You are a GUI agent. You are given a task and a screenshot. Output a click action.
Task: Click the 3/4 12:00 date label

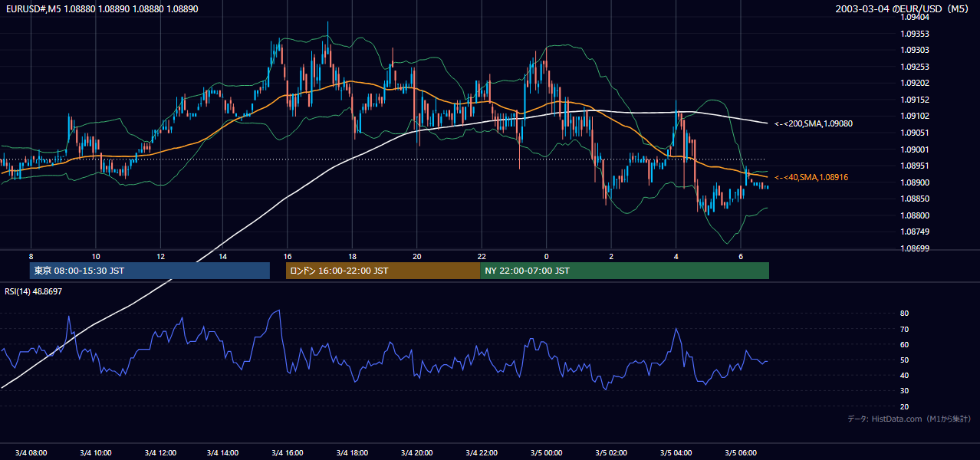tap(160, 452)
